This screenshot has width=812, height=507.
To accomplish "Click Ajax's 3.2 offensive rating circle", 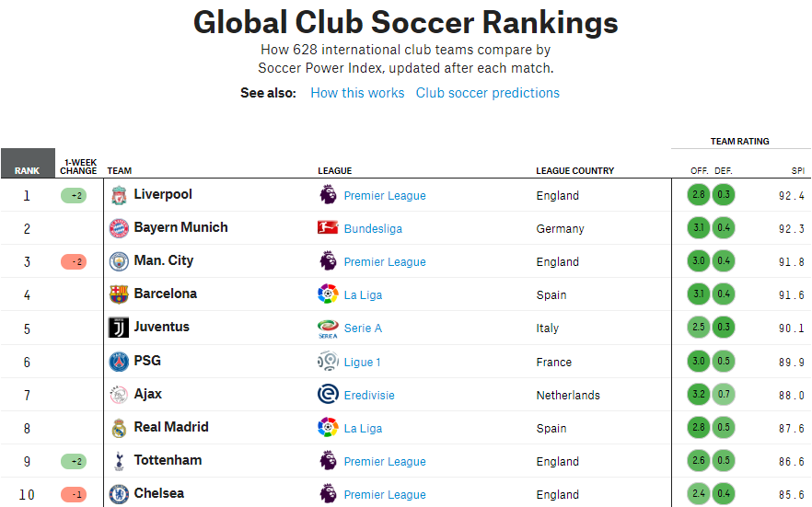I will click(699, 394).
